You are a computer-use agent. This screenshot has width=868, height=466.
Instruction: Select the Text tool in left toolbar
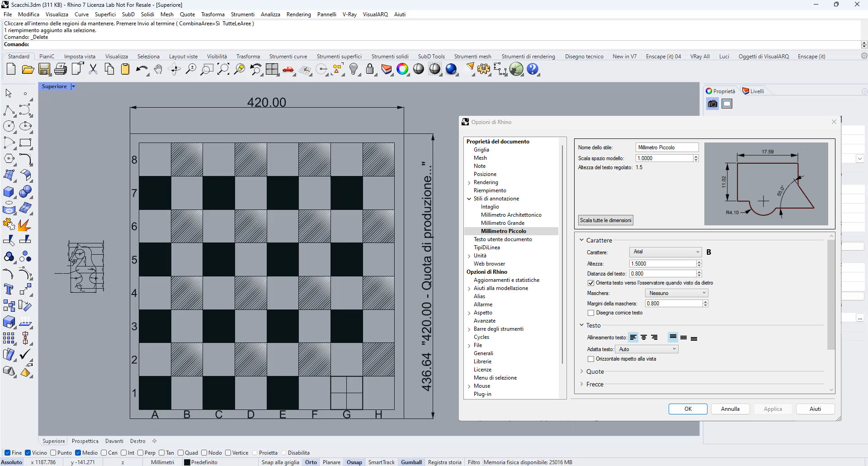click(9, 289)
